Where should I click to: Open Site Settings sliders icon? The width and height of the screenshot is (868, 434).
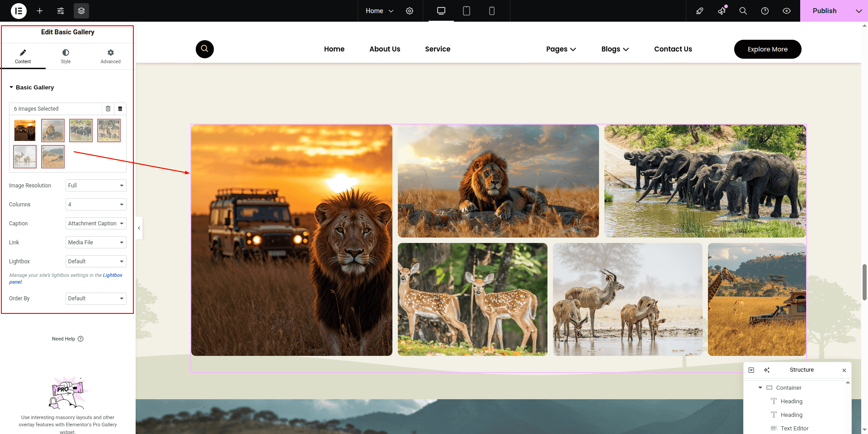pyautogui.click(x=61, y=11)
